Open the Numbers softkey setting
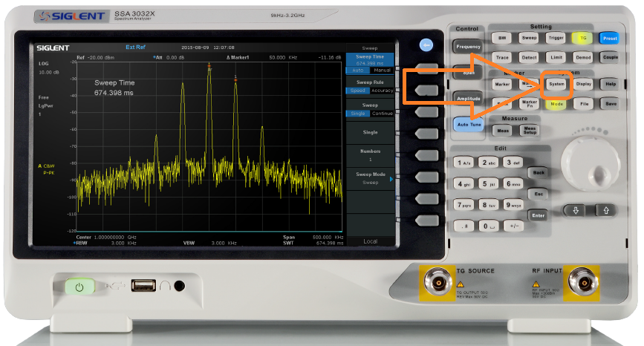This screenshot has height=346, width=644. [x=369, y=155]
